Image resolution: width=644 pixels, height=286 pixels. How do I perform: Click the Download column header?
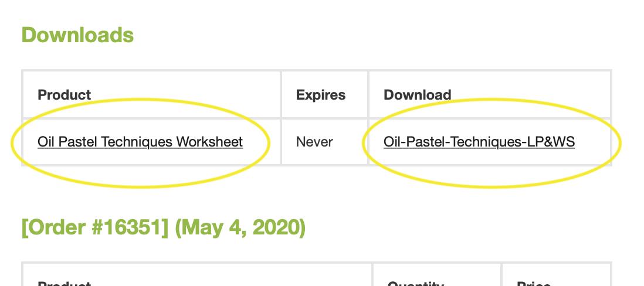coord(417,95)
